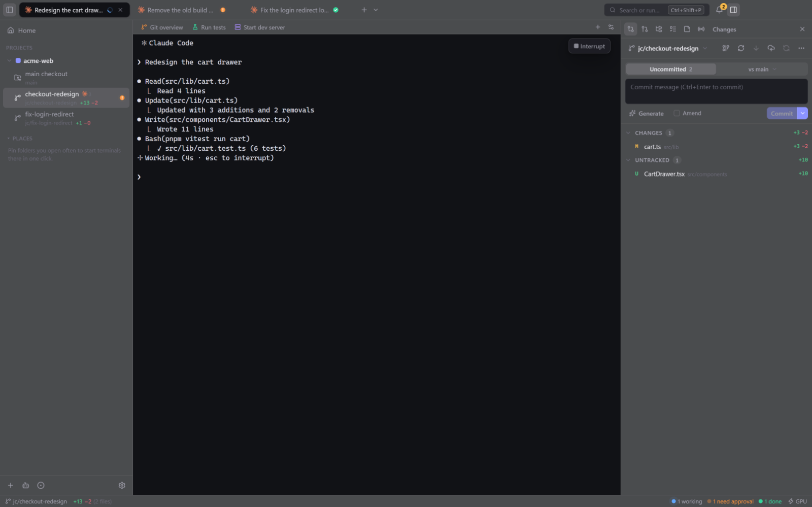The width and height of the screenshot is (812, 507).
Task: Open the pull requests icon in right panel
Action: tap(645, 29)
